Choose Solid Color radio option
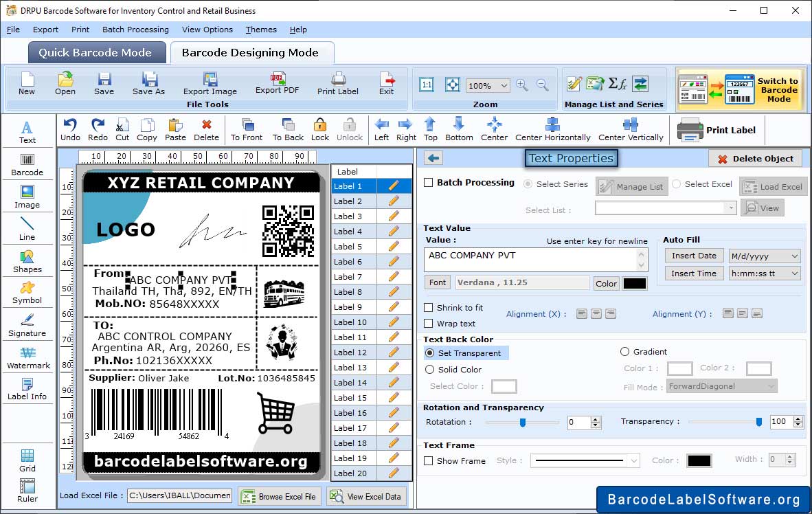Image resolution: width=812 pixels, height=514 pixels. [x=430, y=370]
